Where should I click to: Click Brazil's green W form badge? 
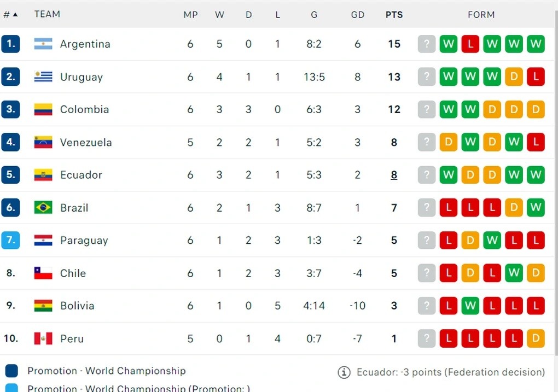(536, 208)
